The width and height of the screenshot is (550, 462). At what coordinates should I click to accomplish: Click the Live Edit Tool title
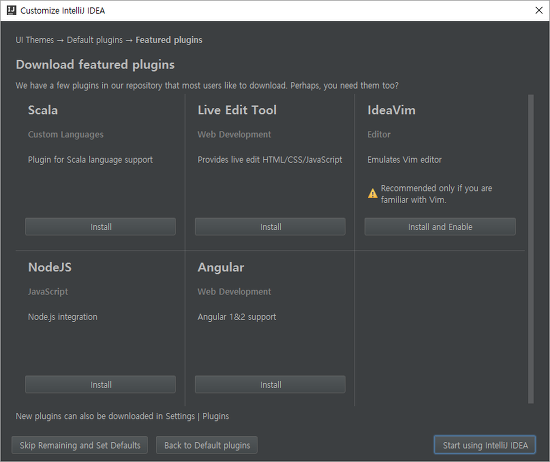(x=237, y=110)
